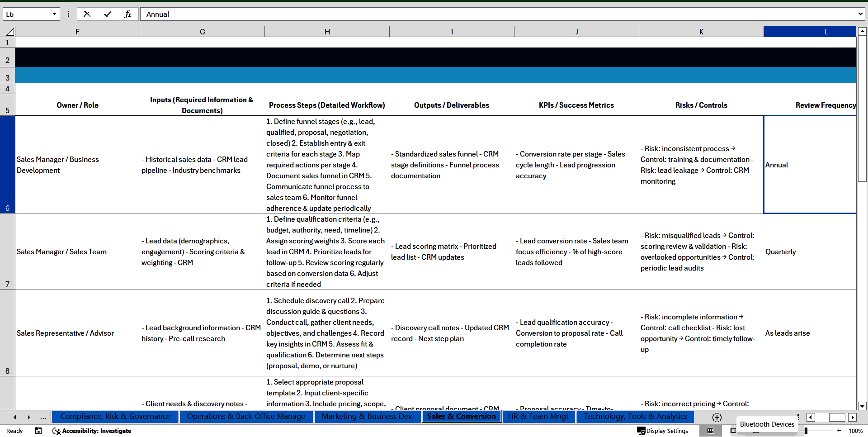
Task: Select the Sales & Conversion sheet tab
Action: tap(461, 417)
